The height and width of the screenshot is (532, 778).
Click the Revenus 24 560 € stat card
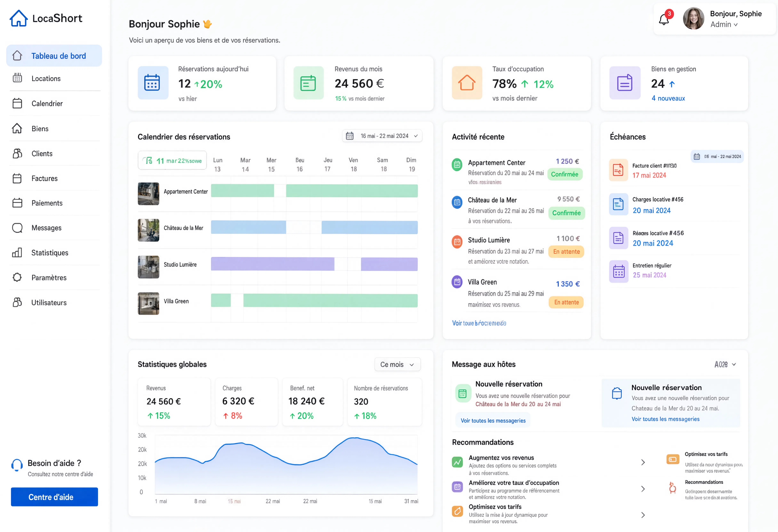tap(174, 402)
